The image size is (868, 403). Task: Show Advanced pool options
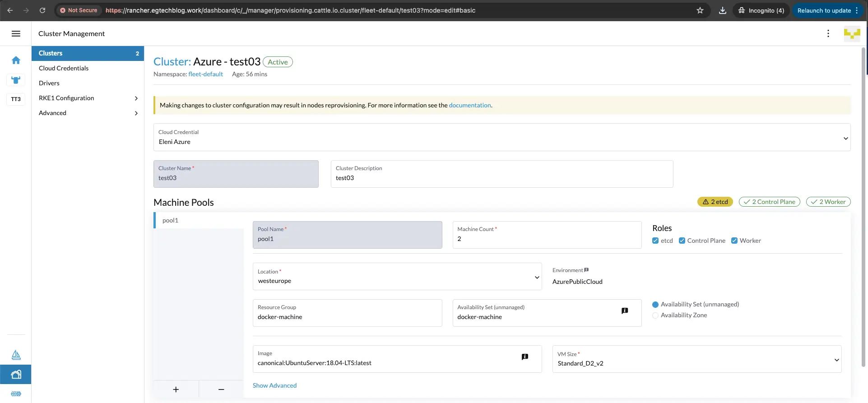274,385
